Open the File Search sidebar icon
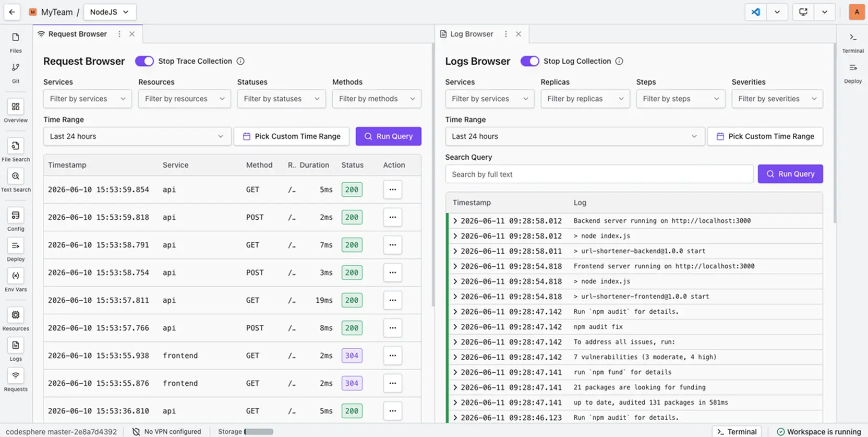This screenshot has height=437, width=868. [16, 150]
